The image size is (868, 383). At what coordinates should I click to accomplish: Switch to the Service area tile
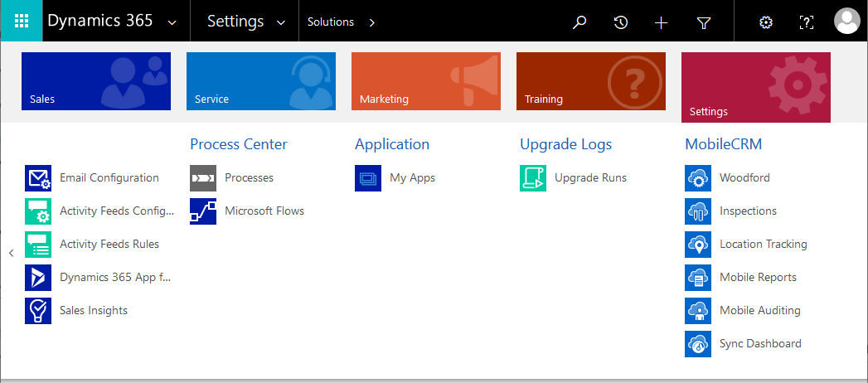tap(260, 81)
